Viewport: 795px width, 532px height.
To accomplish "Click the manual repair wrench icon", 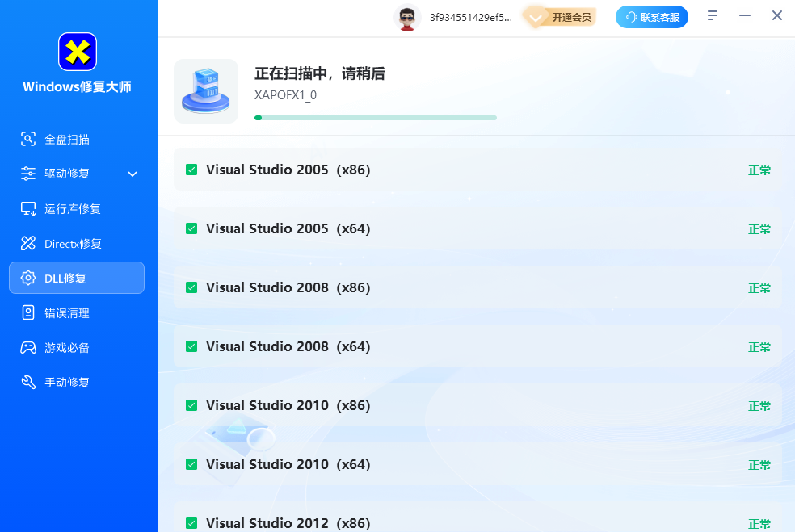I will click(x=28, y=382).
